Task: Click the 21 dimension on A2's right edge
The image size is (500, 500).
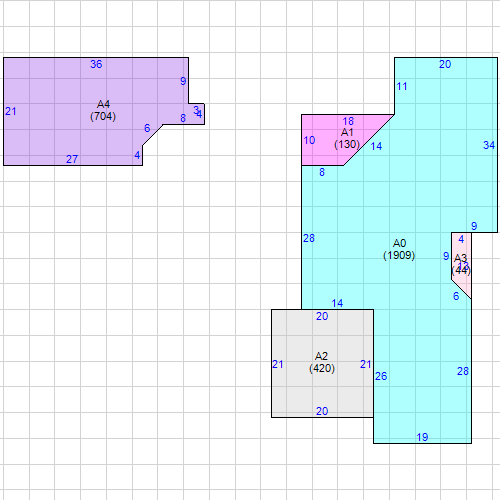Action: (366, 364)
